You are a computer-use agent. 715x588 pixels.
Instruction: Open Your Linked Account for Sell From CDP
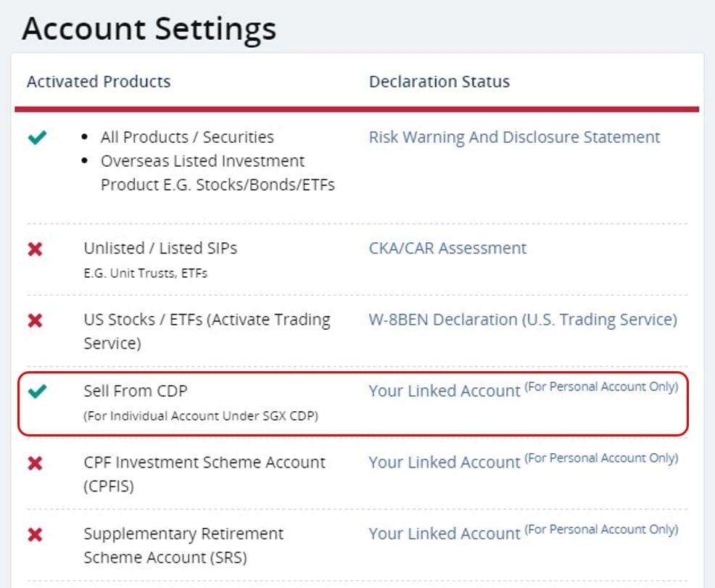(x=445, y=391)
